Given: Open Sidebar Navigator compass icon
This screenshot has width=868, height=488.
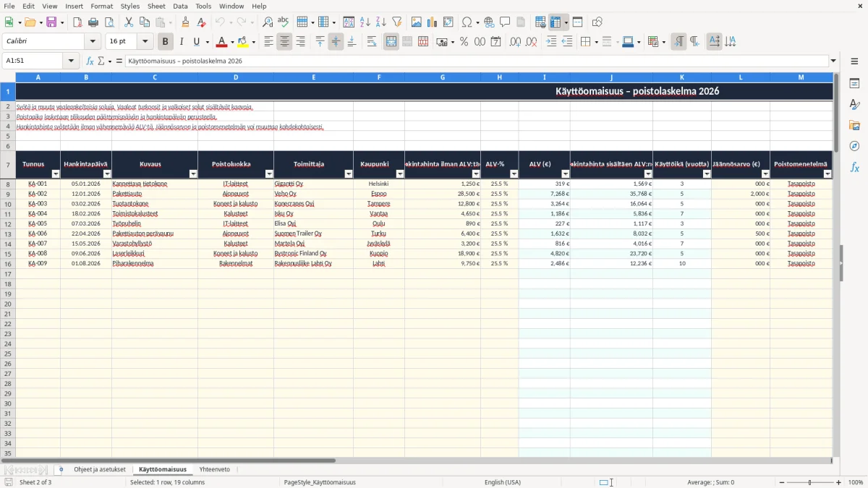Looking at the screenshot, I should (854, 146).
